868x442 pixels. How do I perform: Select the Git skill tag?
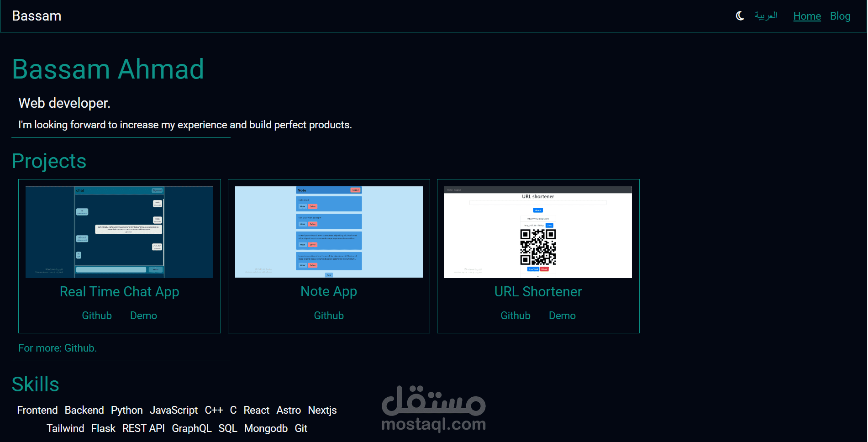301,428
